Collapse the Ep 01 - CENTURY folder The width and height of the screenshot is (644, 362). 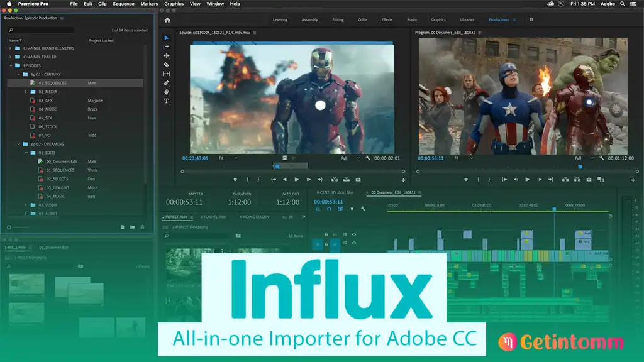coord(18,74)
